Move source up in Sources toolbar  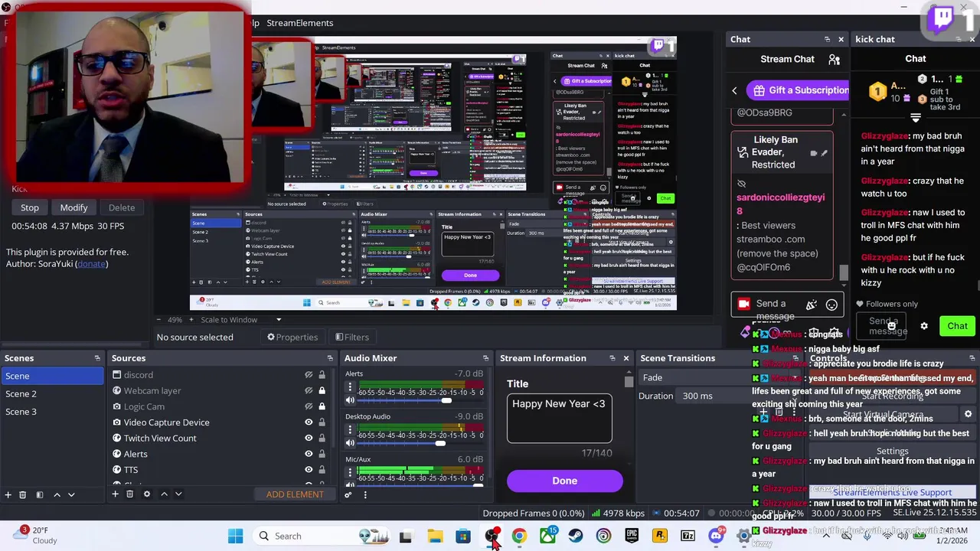point(164,494)
